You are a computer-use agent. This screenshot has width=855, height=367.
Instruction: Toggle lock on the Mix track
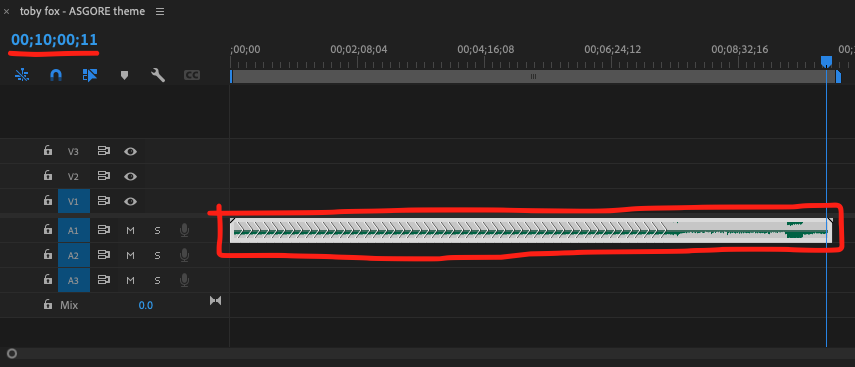[48, 304]
